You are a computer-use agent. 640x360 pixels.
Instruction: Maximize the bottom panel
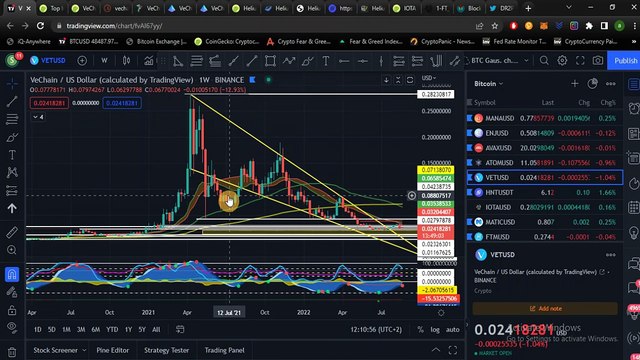pos(453,350)
